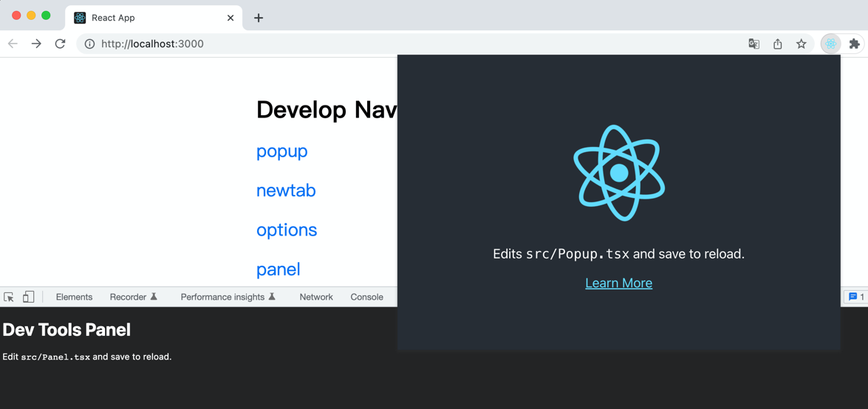Click the 'Edit src/Panel.tsx and save to reload' text
The image size is (868, 409).
coord(87,357)
